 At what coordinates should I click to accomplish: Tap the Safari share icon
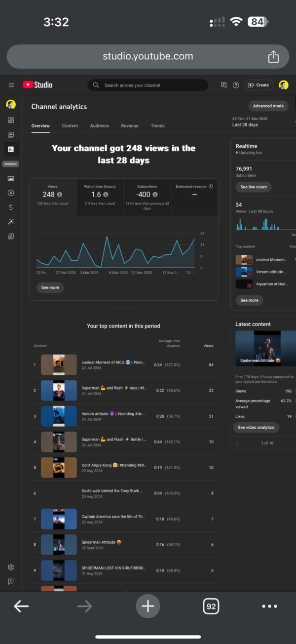(273, 56)
